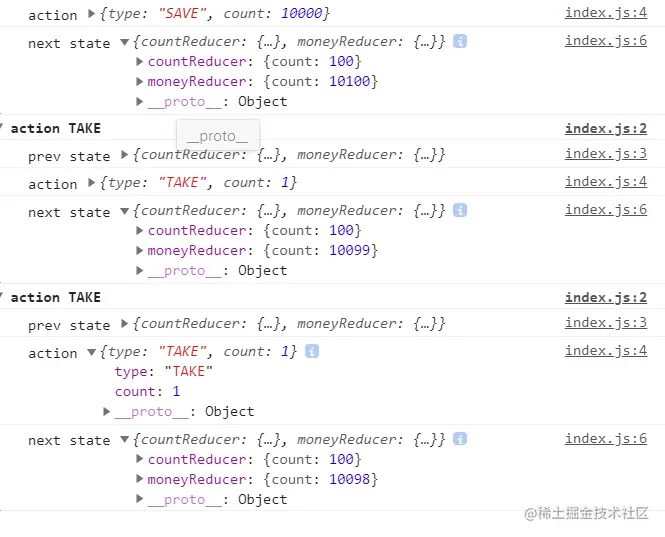Screen dimensions: 665x537
Task: Open index.js:2 link of TAKE group containing 10098
Action: (x=606, y=297)
